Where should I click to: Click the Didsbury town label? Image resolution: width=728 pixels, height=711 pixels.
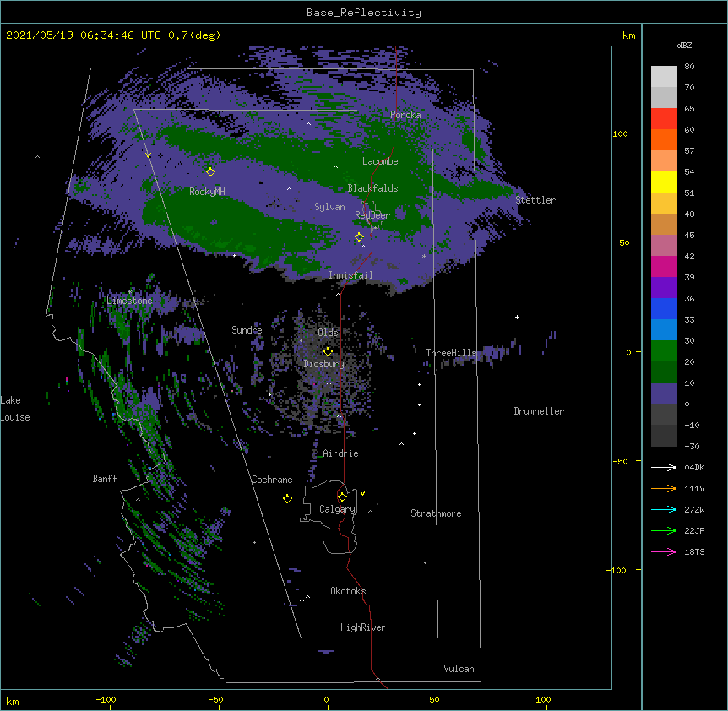324,364
